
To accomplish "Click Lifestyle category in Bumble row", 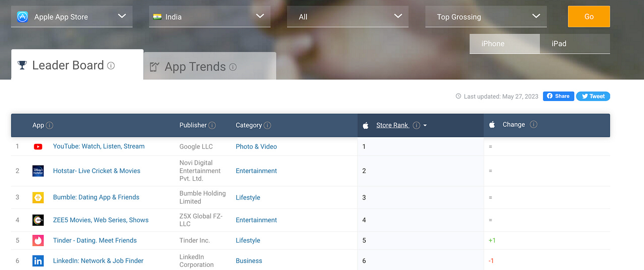I will pyautogui.click(x=248, y=197).
